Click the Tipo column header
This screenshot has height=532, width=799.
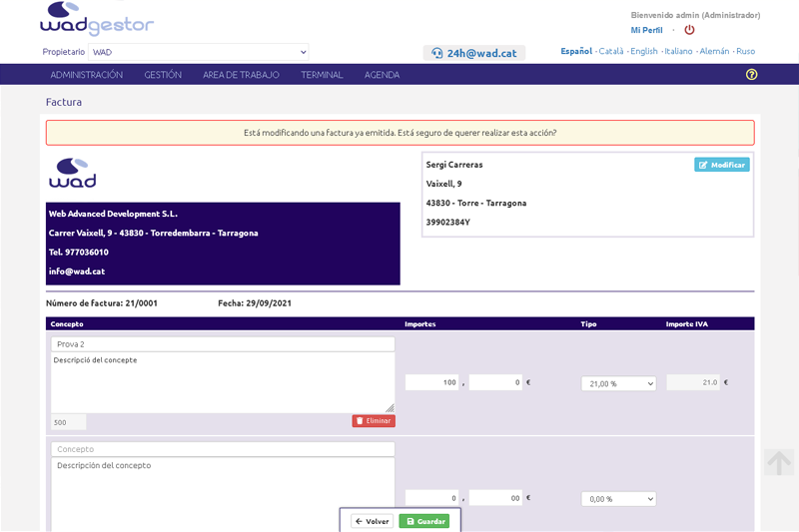(x=588, y=323)
